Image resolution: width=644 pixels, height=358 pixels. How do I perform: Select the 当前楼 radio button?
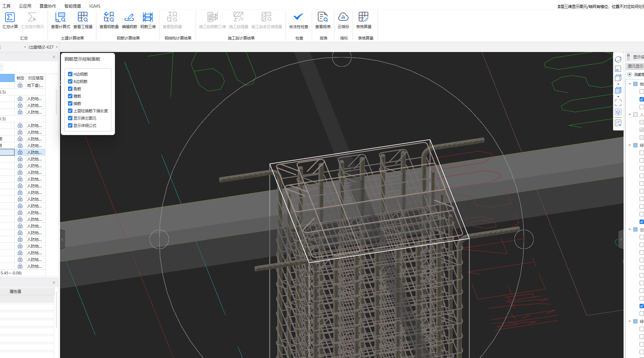pyautogui.click(x=630, y=74)
